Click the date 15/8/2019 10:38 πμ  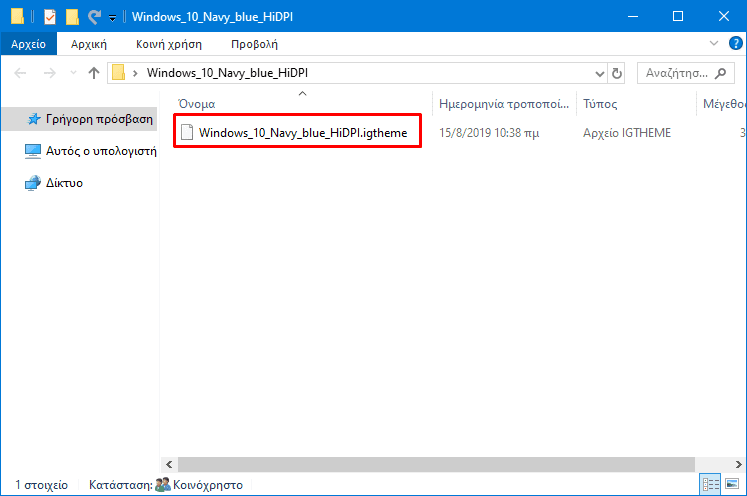[x=489, y=132]
